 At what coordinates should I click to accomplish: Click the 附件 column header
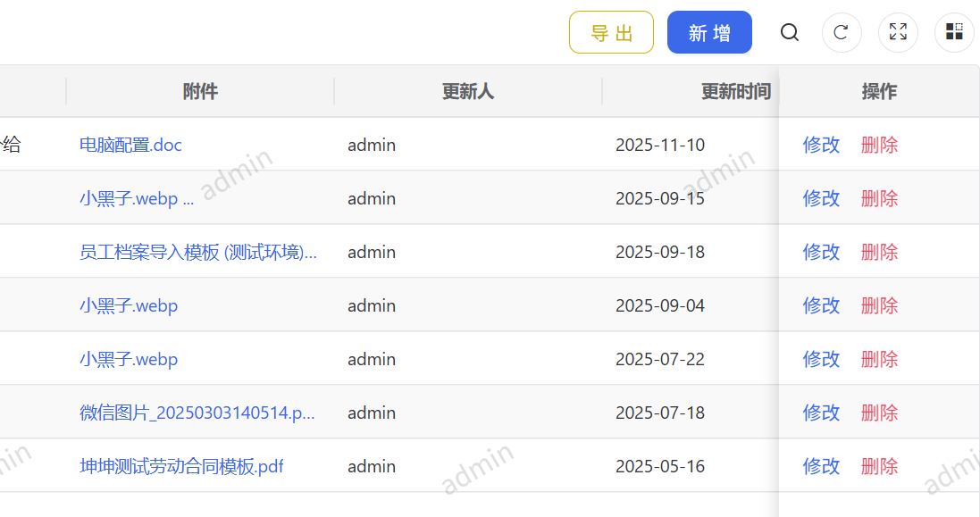point(200,91)
